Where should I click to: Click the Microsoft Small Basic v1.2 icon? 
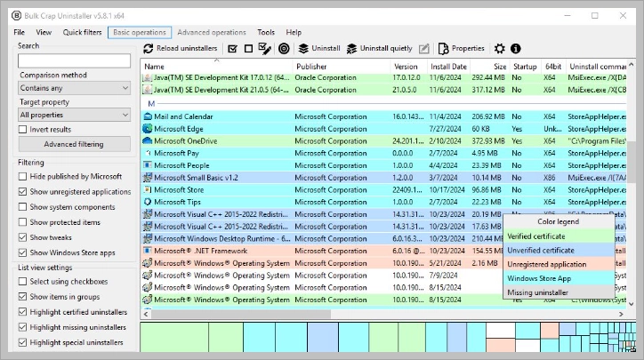tap(148, 177)
